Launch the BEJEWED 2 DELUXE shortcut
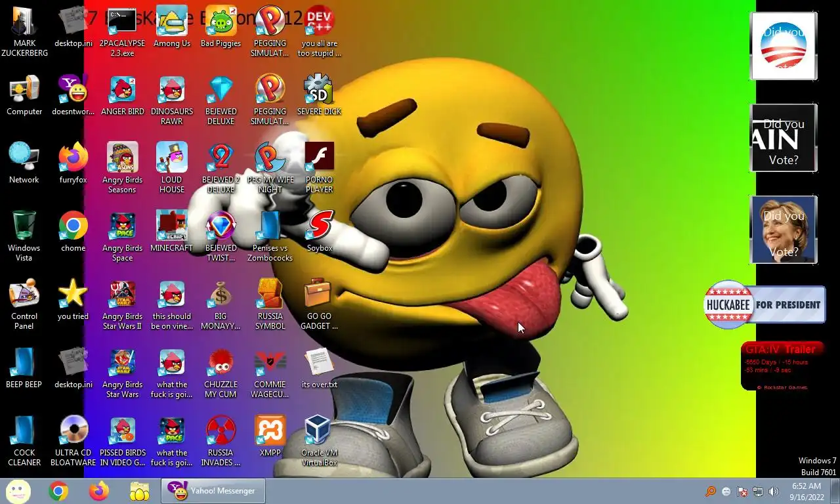840x504 pixels. click(221, 167)
